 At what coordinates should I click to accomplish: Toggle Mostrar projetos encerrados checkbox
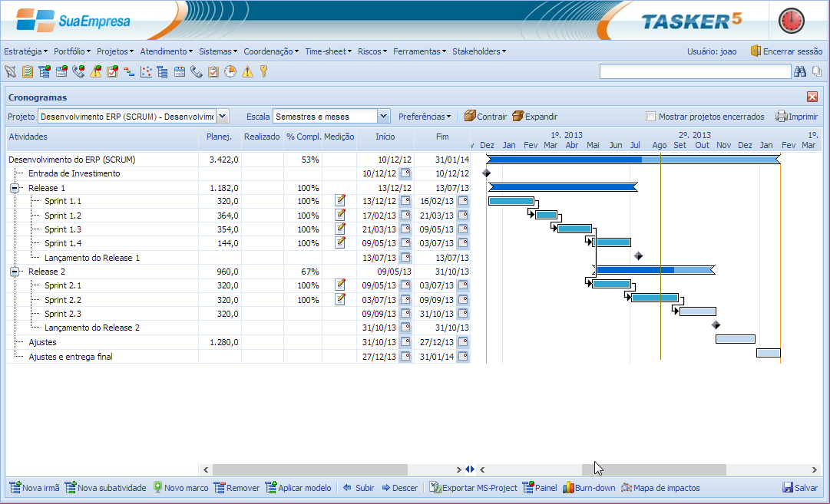(x=650, y=117)
